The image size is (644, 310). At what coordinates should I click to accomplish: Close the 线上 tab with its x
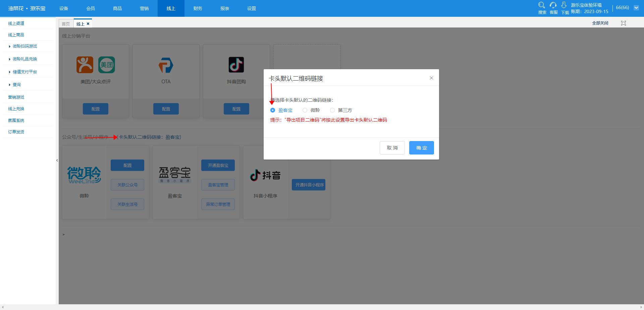(x=88, y=24)
